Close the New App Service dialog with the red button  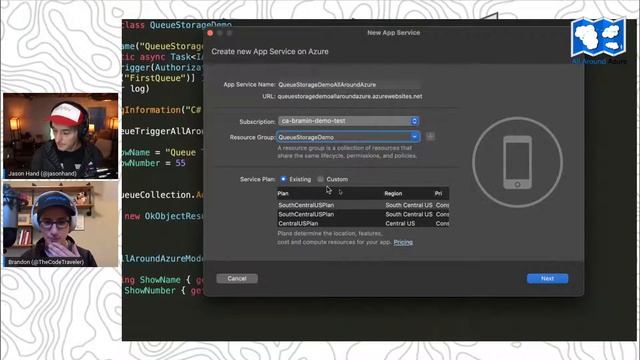(210, 33)
